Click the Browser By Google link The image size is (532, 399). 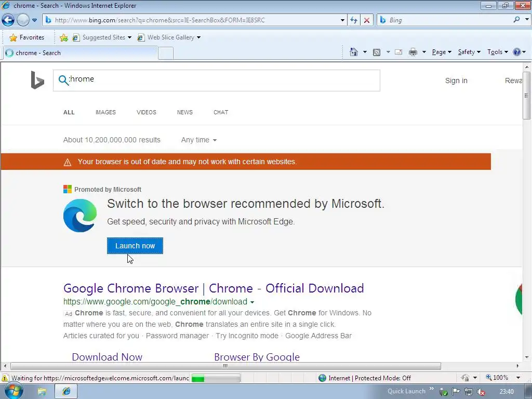257,357
